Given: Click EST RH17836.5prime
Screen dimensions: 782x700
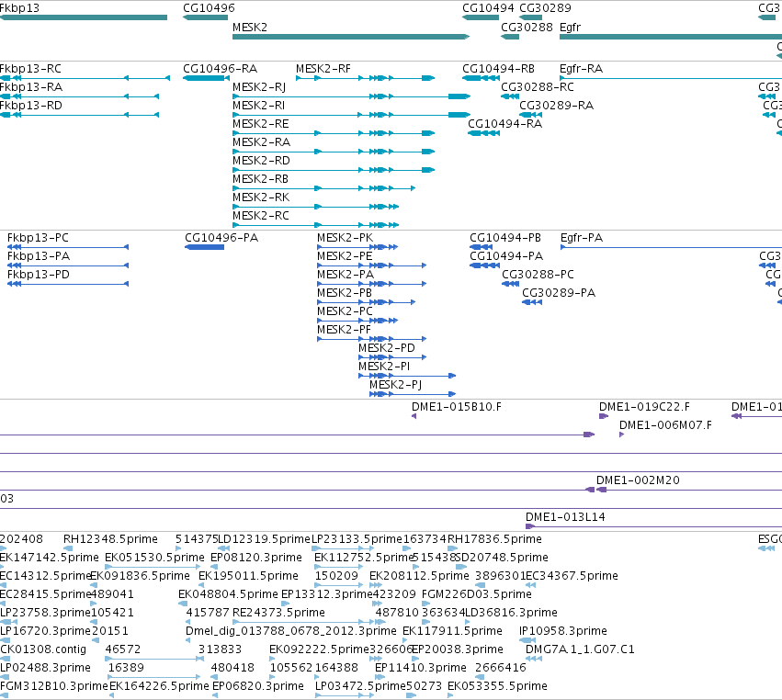Looking at the screenshot, I should pos(494,539).
